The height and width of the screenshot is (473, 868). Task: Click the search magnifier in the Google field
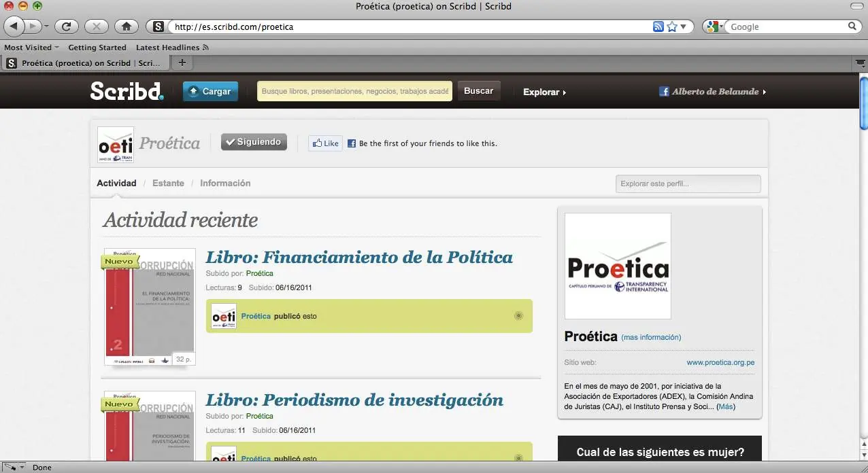853,27
